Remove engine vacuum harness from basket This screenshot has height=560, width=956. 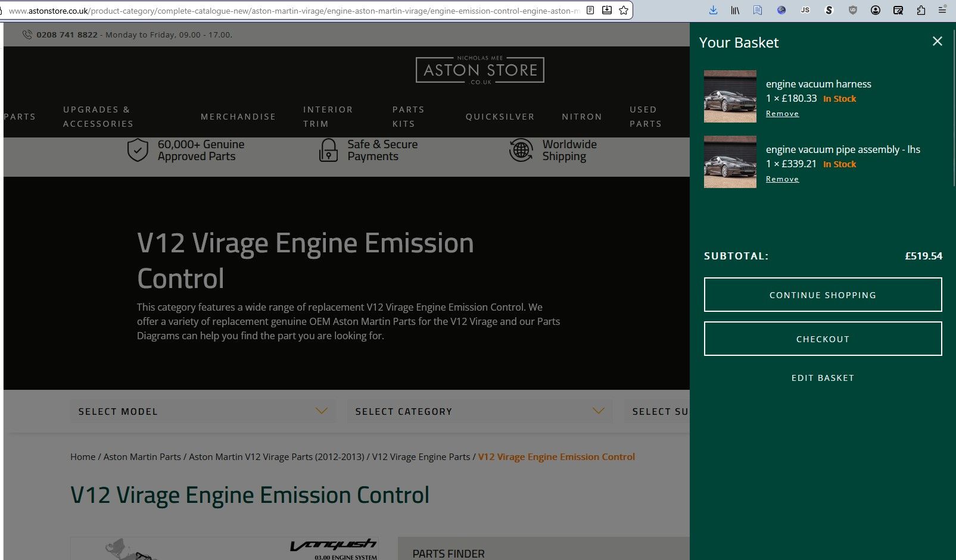click(782, 114)
